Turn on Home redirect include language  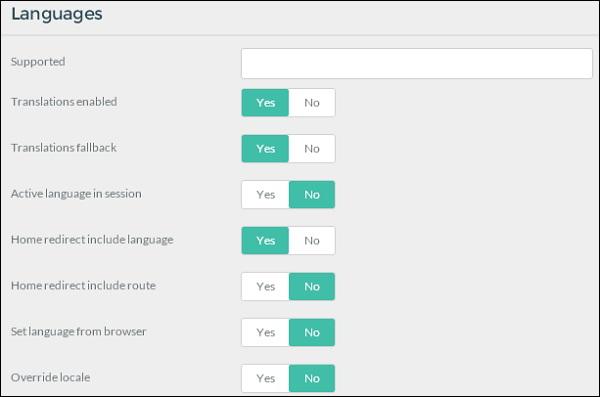click(265, 240)
